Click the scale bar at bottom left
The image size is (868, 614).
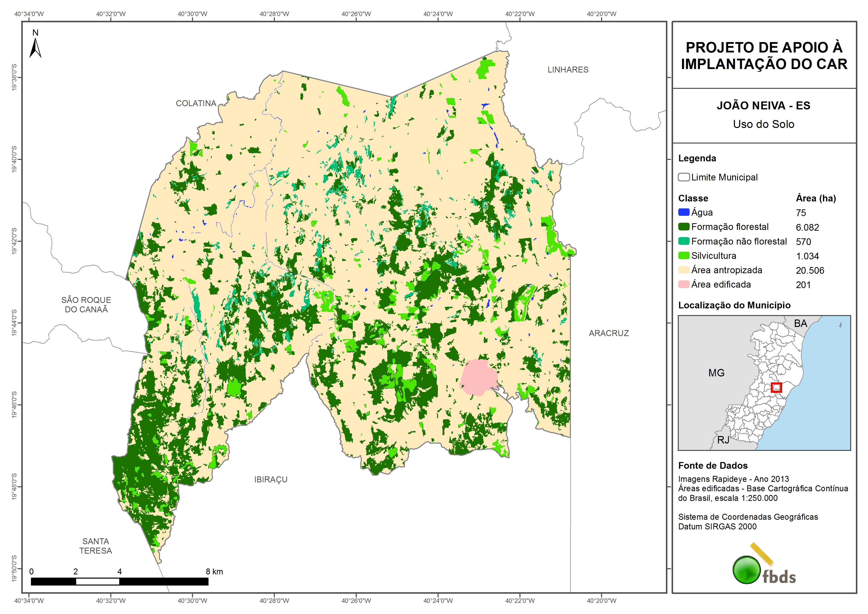pyautogui.click(x=119, y=582)
